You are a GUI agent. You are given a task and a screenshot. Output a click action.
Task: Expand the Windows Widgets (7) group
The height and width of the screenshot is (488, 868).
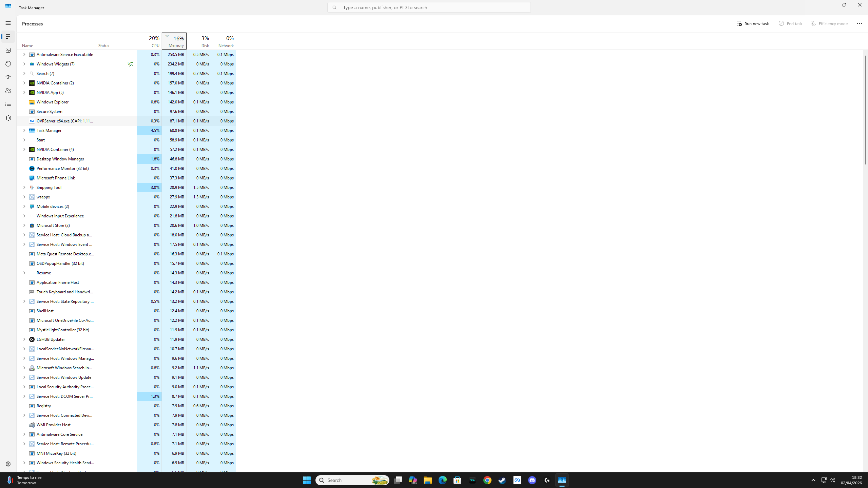coord(24,64)
